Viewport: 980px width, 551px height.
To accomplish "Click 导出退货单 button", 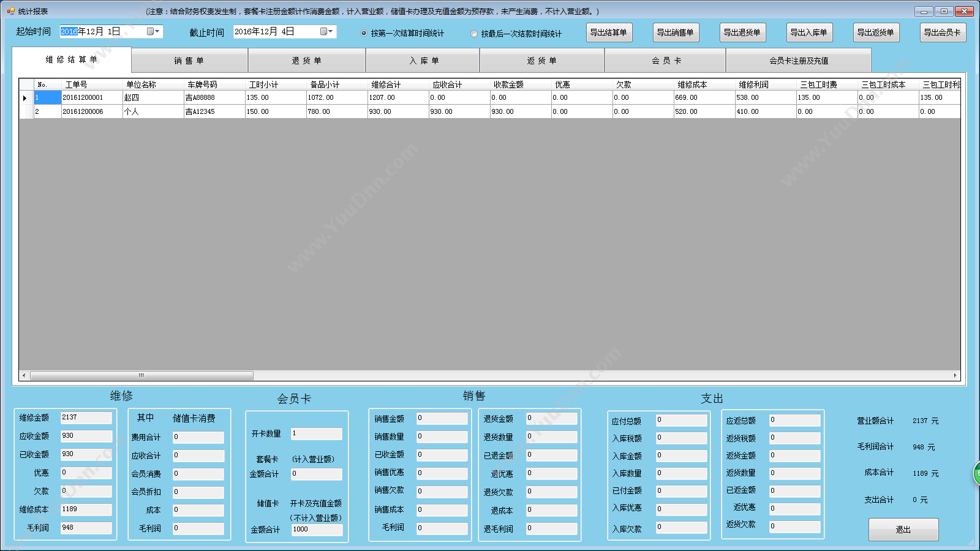I will pos(742,32).
